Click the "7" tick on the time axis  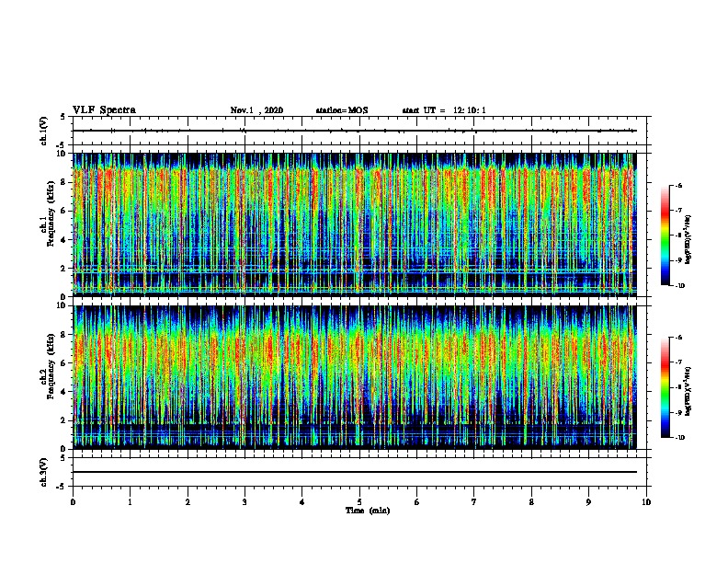(x=474, y=502)
